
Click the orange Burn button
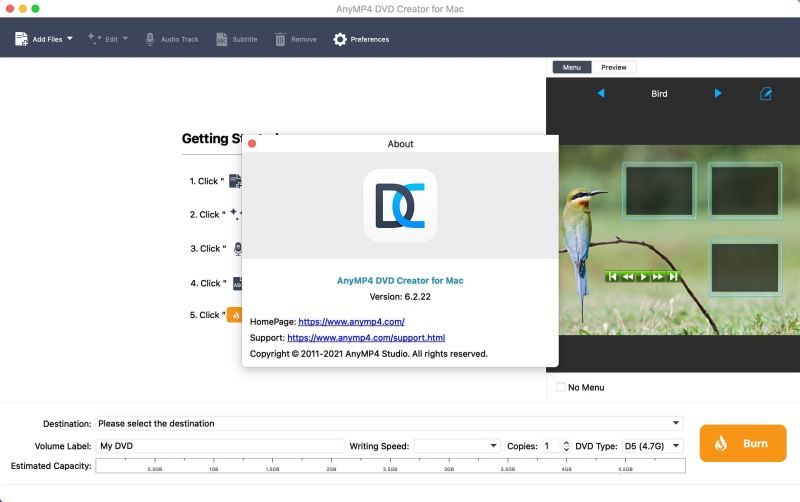(743, 443)
